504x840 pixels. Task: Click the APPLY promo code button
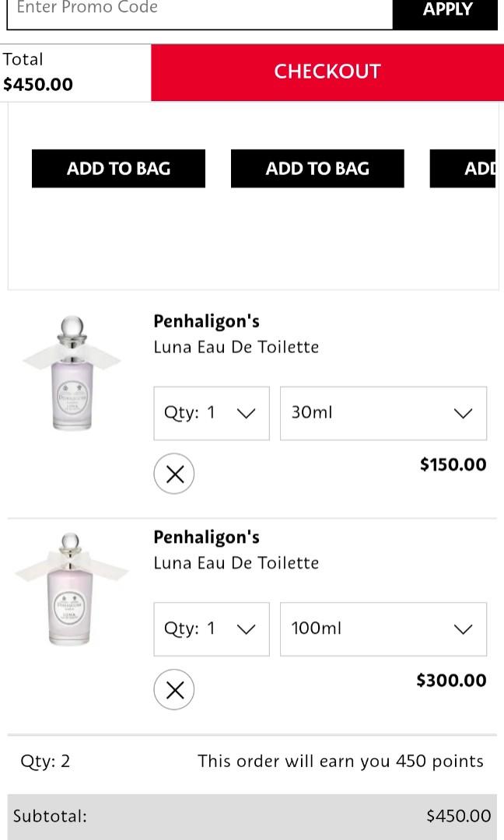[x=448, y=9]
